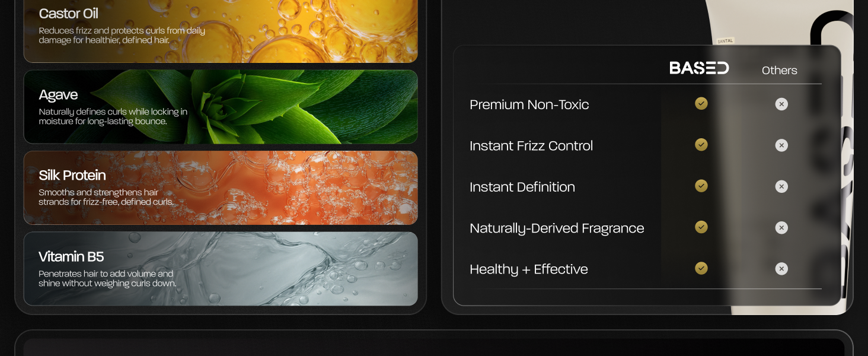This screenshot has width=868, height=356.
Task: Click the gold checkmark for Naturally-Derived Fragrance
Action: pyautogui.click(x=701, y=227)
